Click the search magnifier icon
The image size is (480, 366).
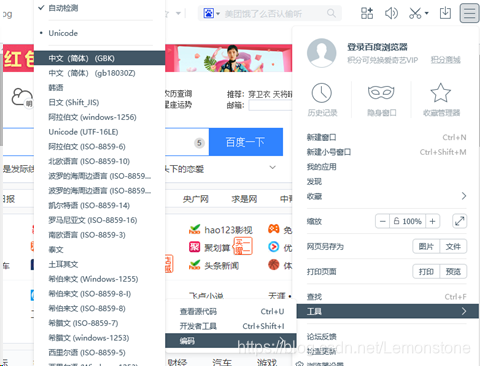point(331,13)
